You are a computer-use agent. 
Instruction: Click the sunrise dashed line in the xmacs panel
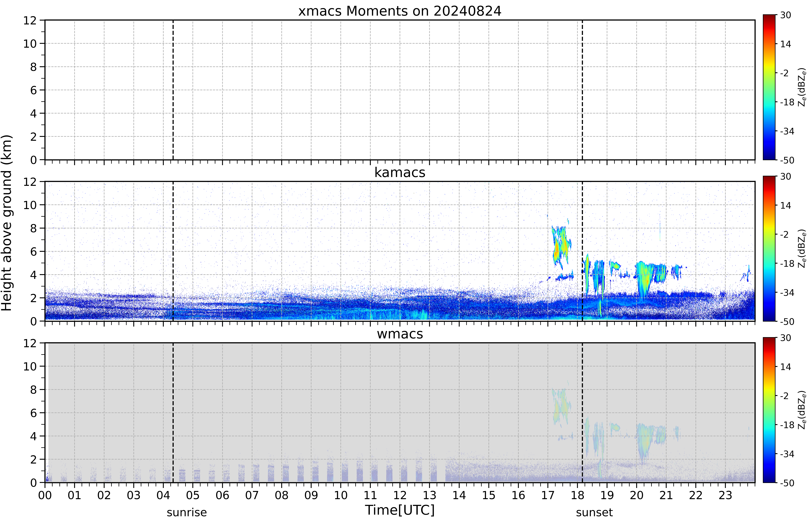[173, 90]
